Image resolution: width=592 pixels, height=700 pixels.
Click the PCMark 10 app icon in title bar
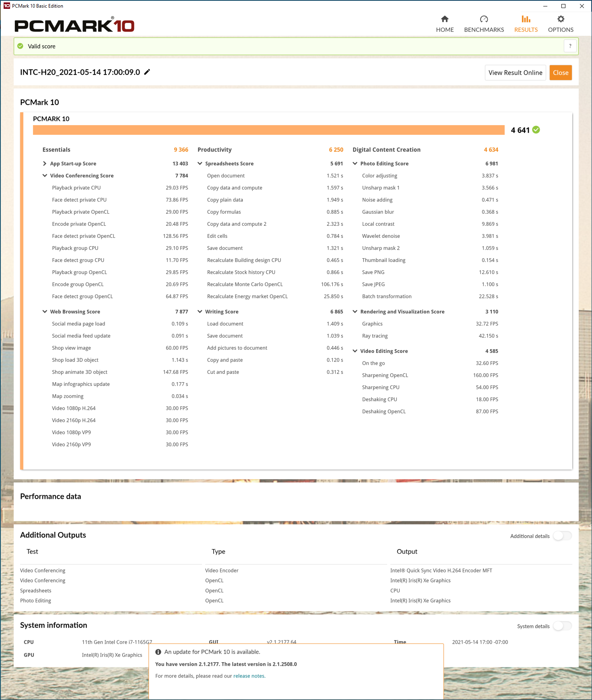(x=6, y=6)
